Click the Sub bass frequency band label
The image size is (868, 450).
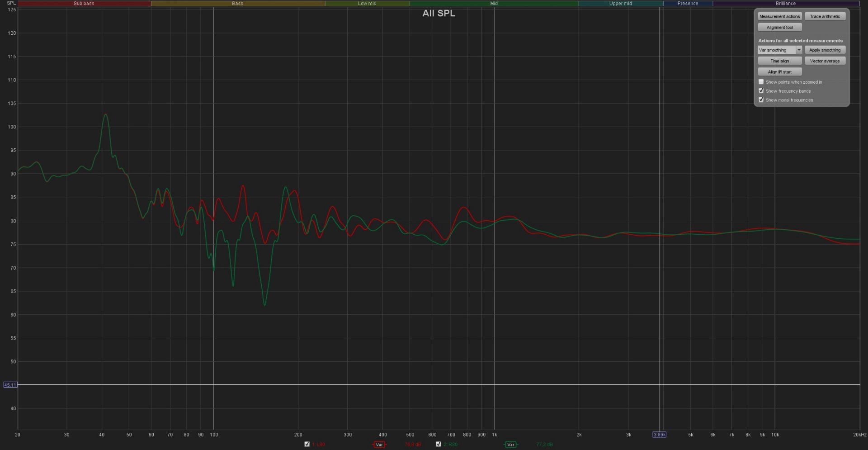84,3
